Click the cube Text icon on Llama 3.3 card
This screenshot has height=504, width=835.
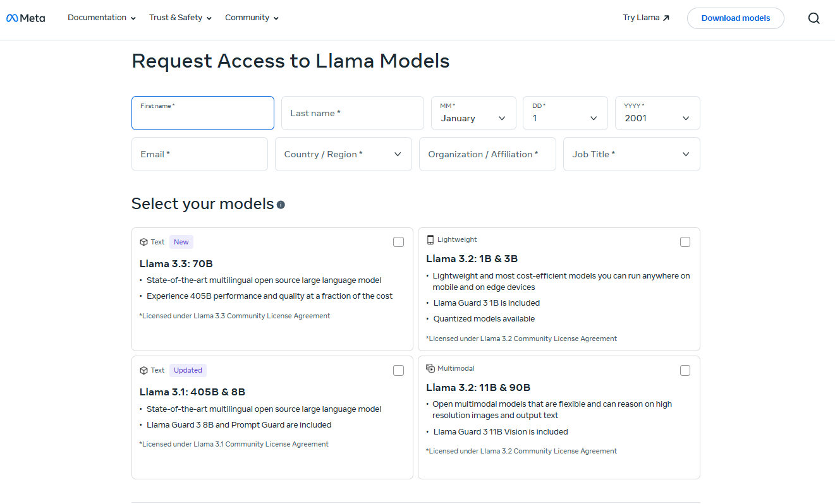point(143,242)
